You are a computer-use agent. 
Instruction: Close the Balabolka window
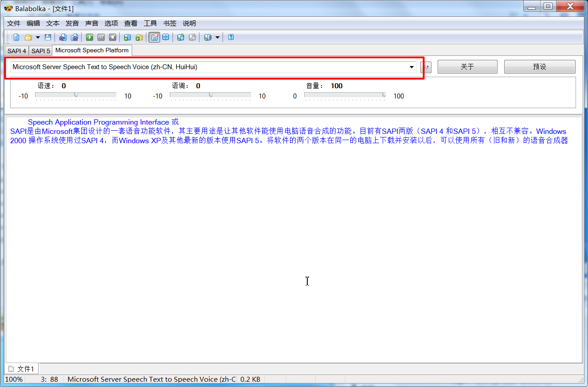pos(571,7)
